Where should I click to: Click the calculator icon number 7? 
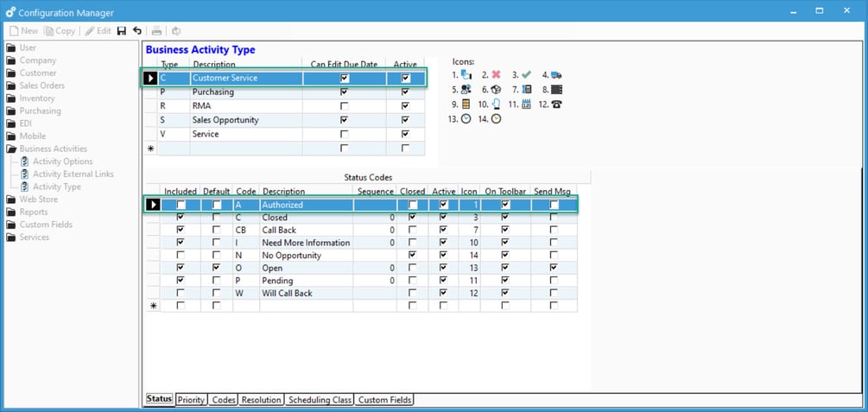(527, 90)
